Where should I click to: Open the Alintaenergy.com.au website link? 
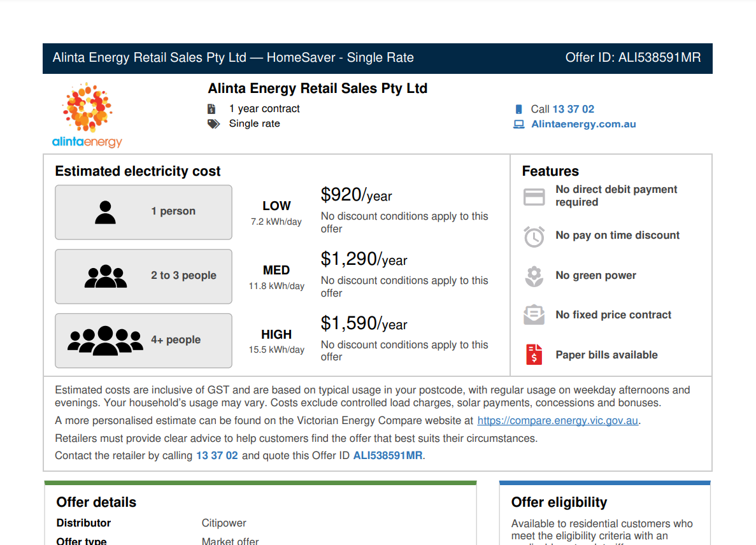[x=583, y=124]
